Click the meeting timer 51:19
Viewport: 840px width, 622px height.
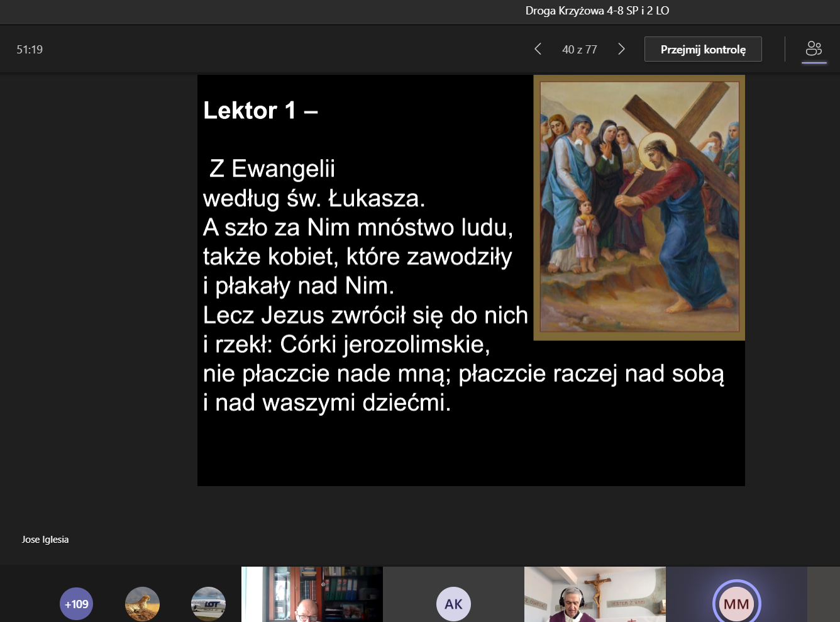(30, 50)
